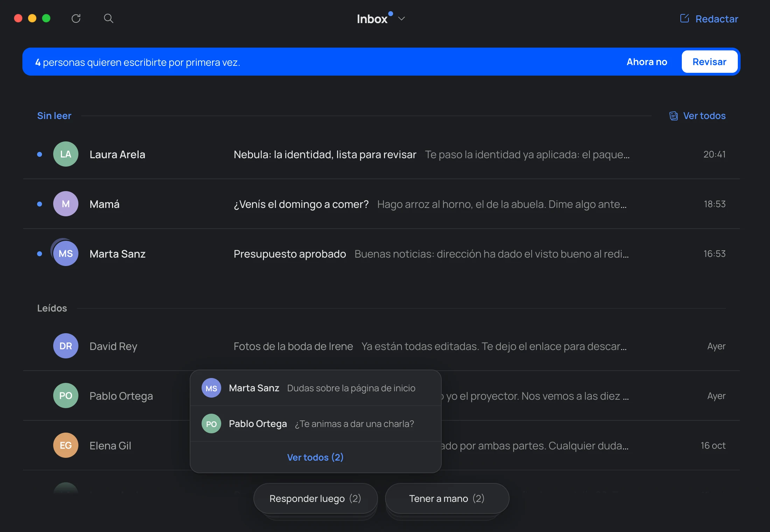
Task: Open the Inbox title menu
Action: point(372,19)
